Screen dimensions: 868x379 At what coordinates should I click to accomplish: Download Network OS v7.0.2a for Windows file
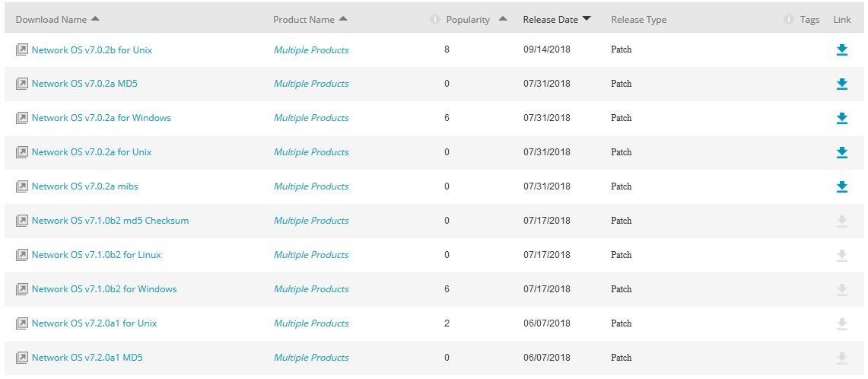(x=841, y=119)
